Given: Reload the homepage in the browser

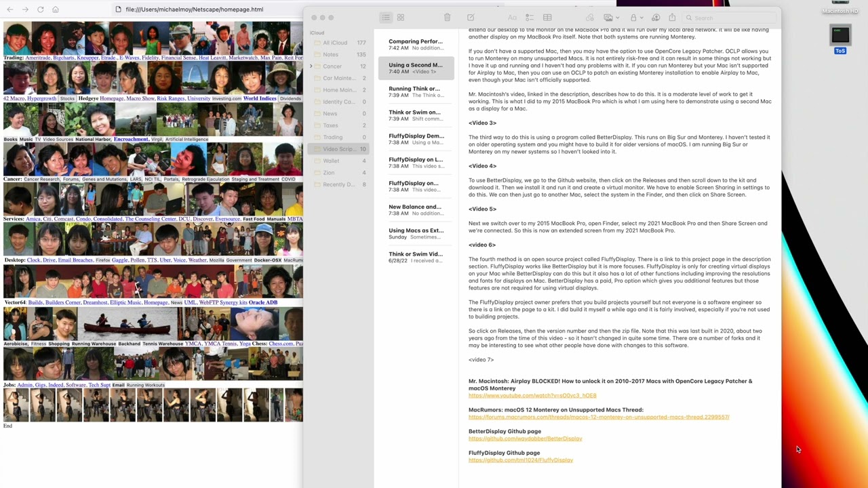Looking at the screenshot, I should (40, 9).
